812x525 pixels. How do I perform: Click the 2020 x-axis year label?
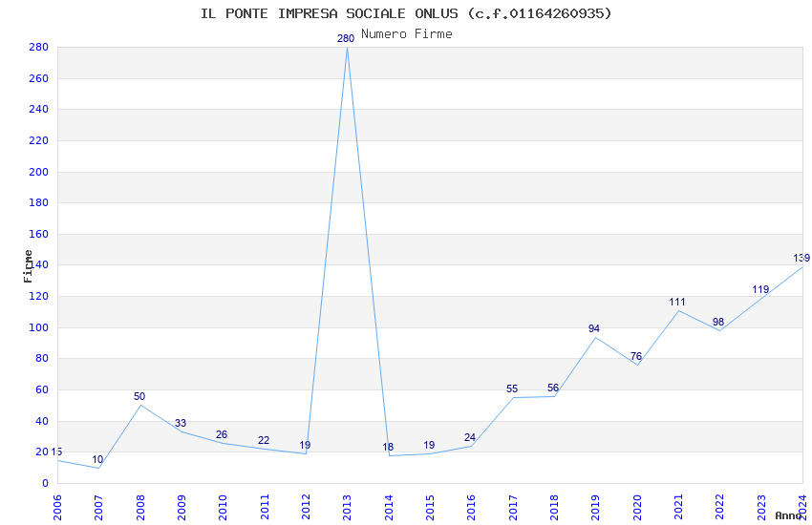pos(637,508)
